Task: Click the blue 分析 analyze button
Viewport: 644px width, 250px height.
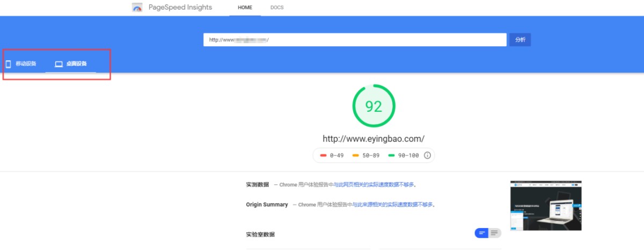Action: 520,40
